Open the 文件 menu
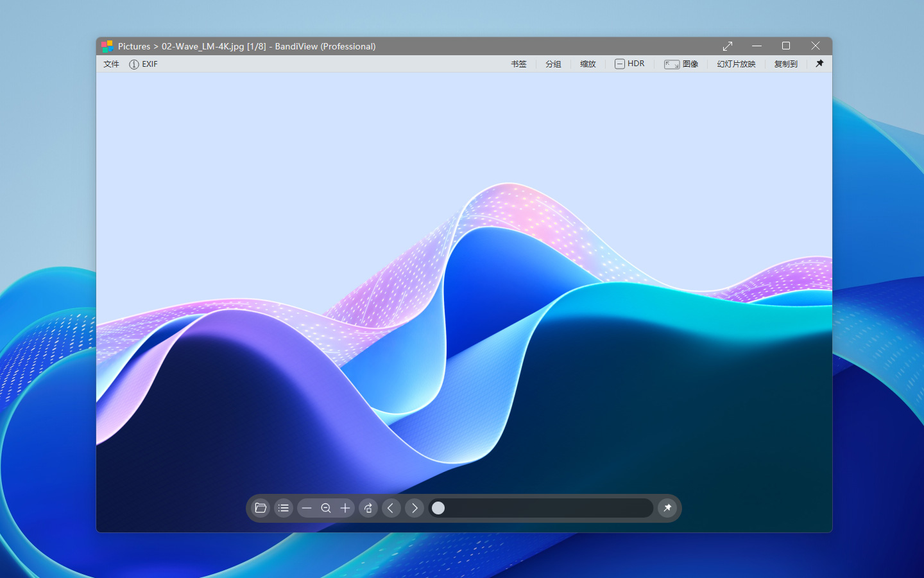The height and width of the screenshot is (578, 924). coord(111,64)
